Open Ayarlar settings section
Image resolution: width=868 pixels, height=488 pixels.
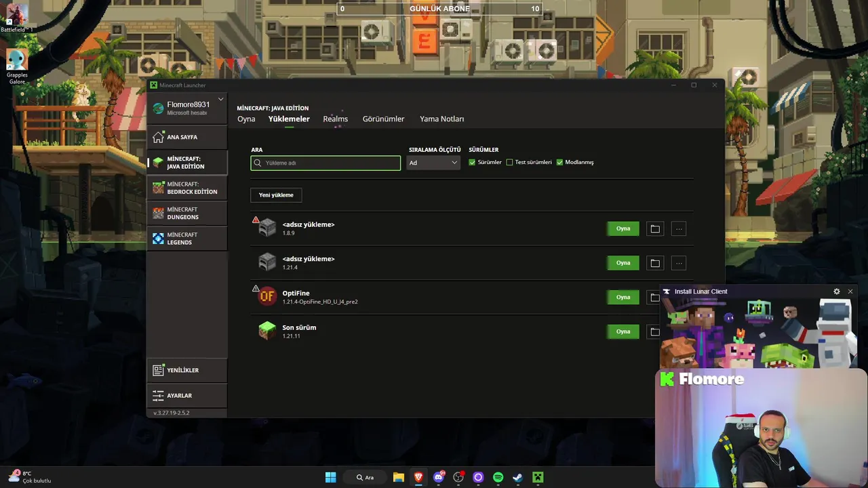click(187, 395)
